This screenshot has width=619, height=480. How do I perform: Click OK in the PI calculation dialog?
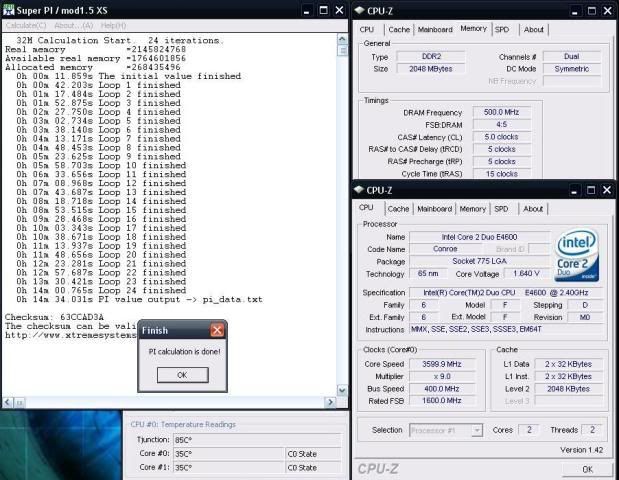click(182, 375)
